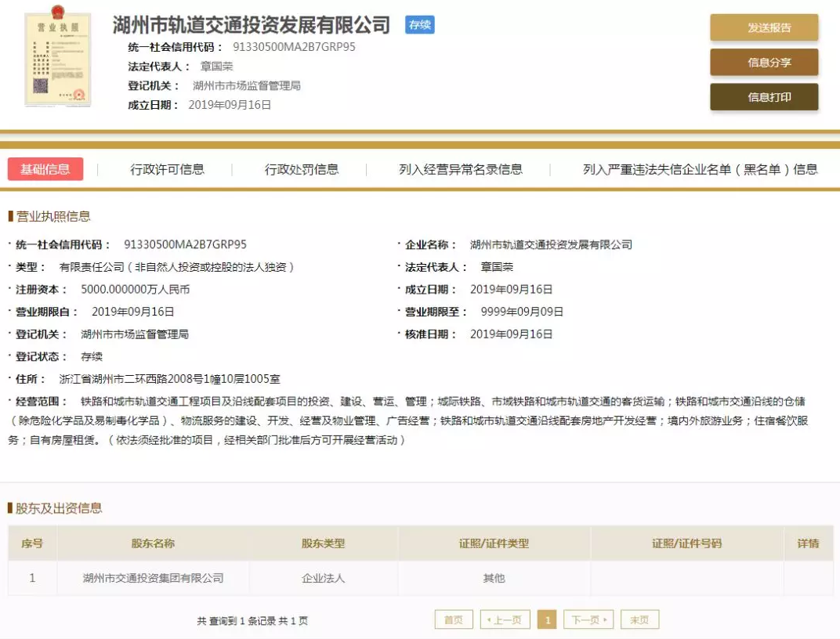This screenshot has height=639, width=840.
Task: Click credit code 91330500MA2B7GRP95 in header
Action: click(294, 47)
